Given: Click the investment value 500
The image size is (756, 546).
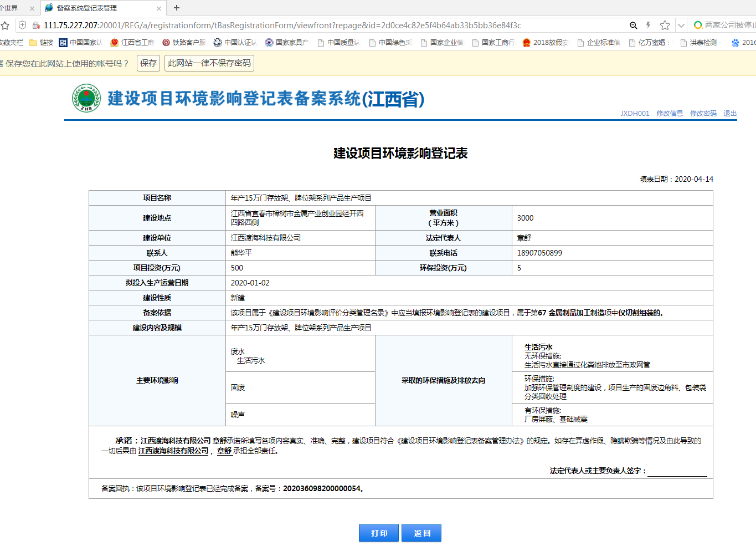Looking at the screenshot, I should 237,268.
